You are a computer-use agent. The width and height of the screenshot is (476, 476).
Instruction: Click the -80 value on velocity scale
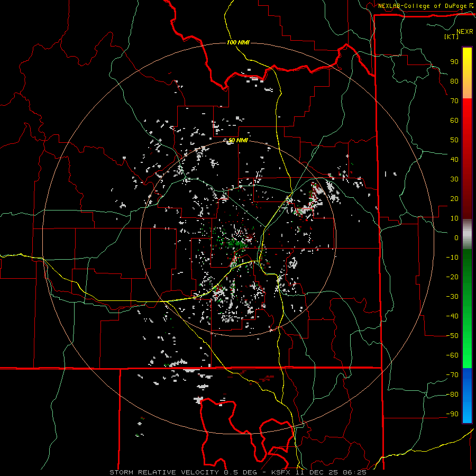(452, 395)
